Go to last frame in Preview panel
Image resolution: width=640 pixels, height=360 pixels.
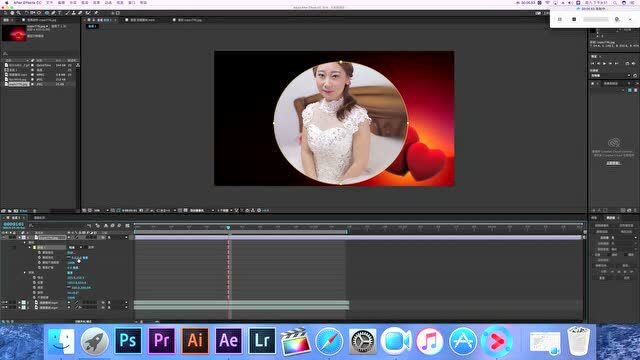click(x=616, y=64)
